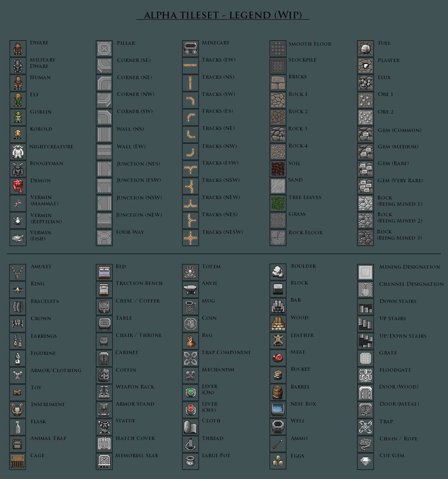Click the Tree Leaves green tile

pyautogui.click(x=278, y=203)
